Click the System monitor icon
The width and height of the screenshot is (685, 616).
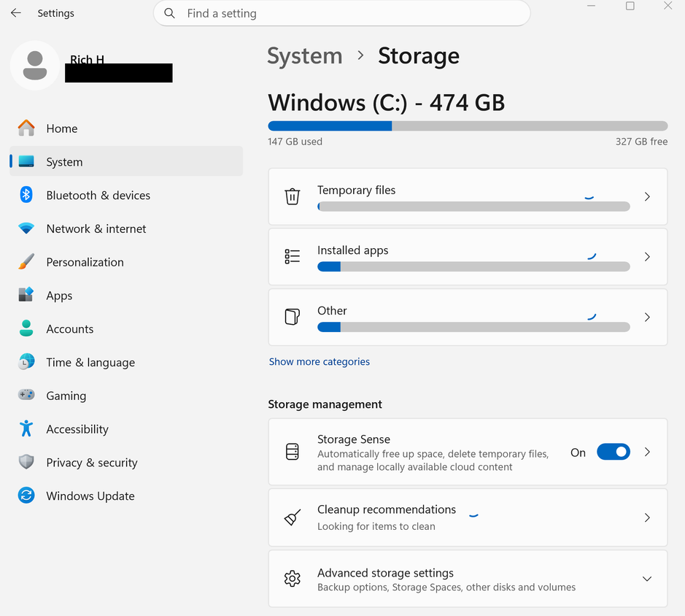click(26, 161)
